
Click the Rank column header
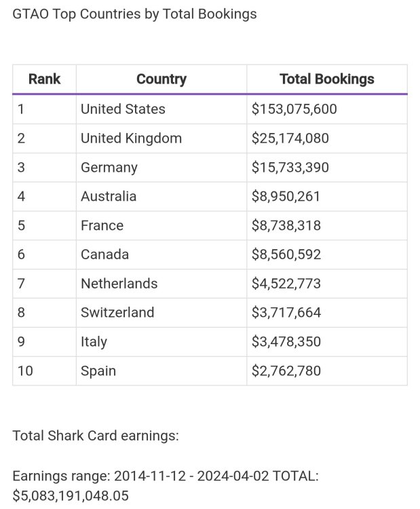pos(44,79)
